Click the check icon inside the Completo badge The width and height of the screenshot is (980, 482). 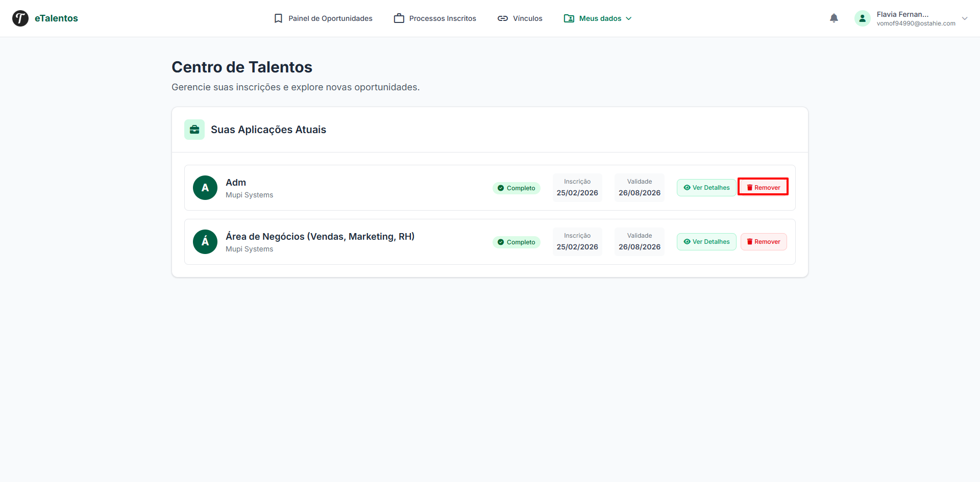click(x=501, y=188)
